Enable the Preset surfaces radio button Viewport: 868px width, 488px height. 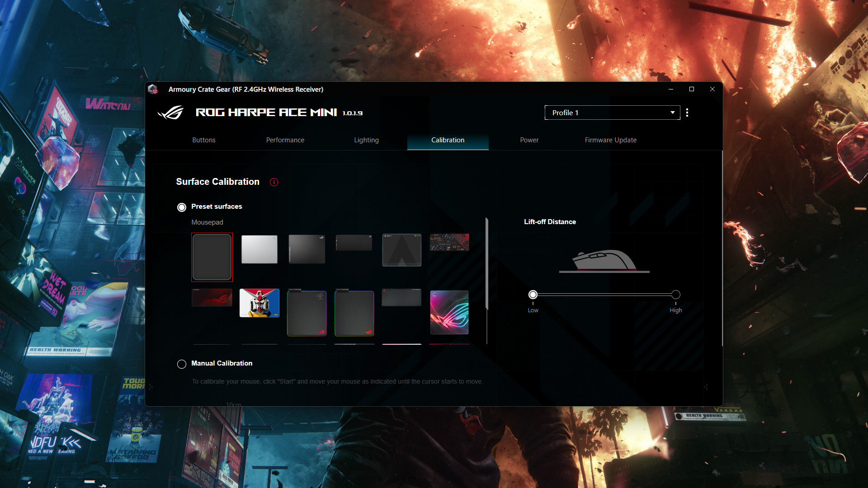click(181, 206)
